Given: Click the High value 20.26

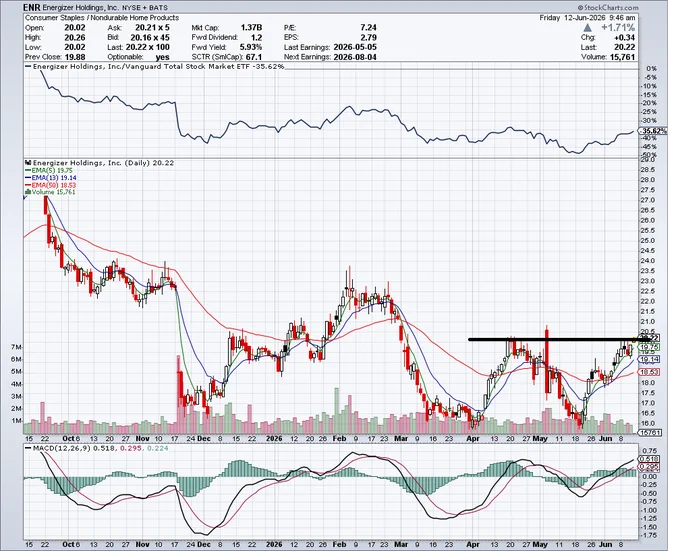Looking at the screenshot, I should (75, 38).
